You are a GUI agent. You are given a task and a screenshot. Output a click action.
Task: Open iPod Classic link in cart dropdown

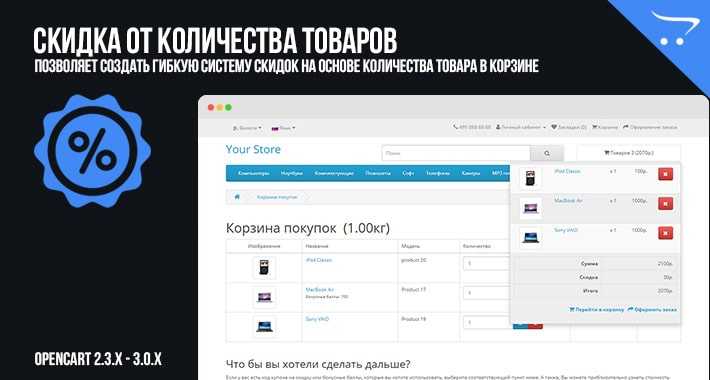567,171
